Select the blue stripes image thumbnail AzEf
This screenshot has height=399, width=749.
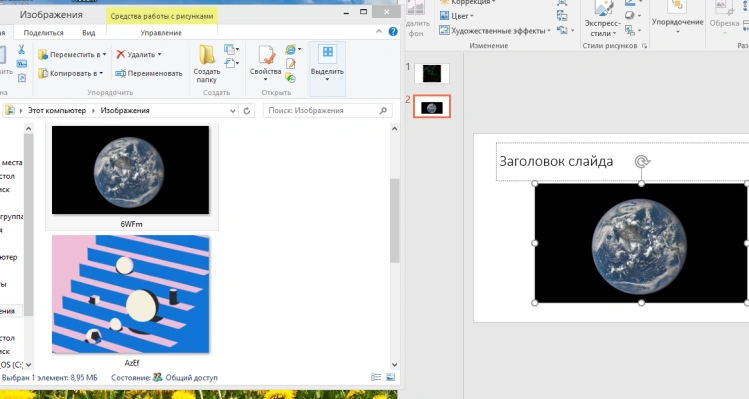point(130,294)
